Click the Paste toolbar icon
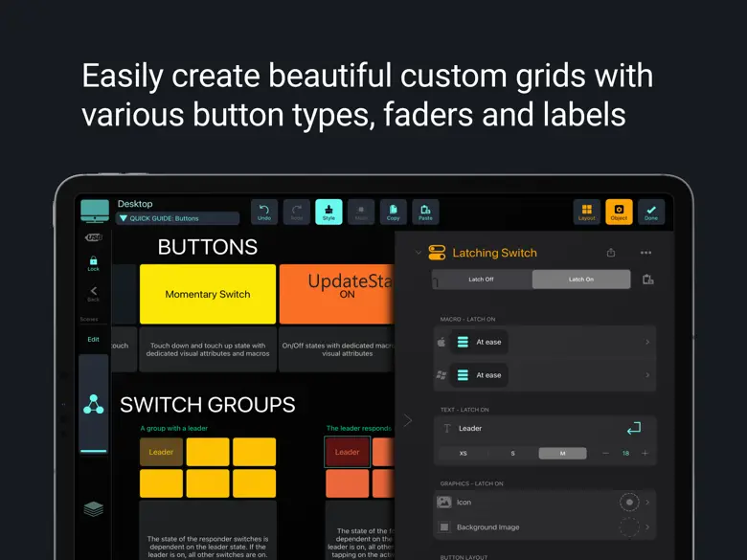This screenshot has height=560, width=747. point(425,212)
